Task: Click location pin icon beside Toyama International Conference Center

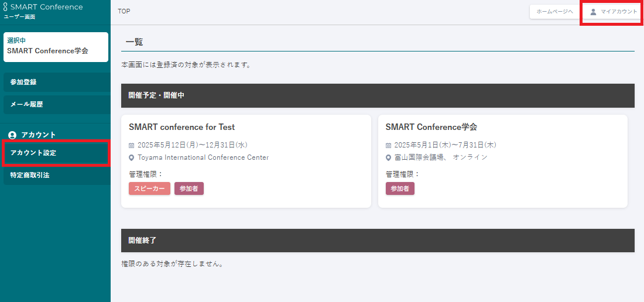Action: click(132, 157)
